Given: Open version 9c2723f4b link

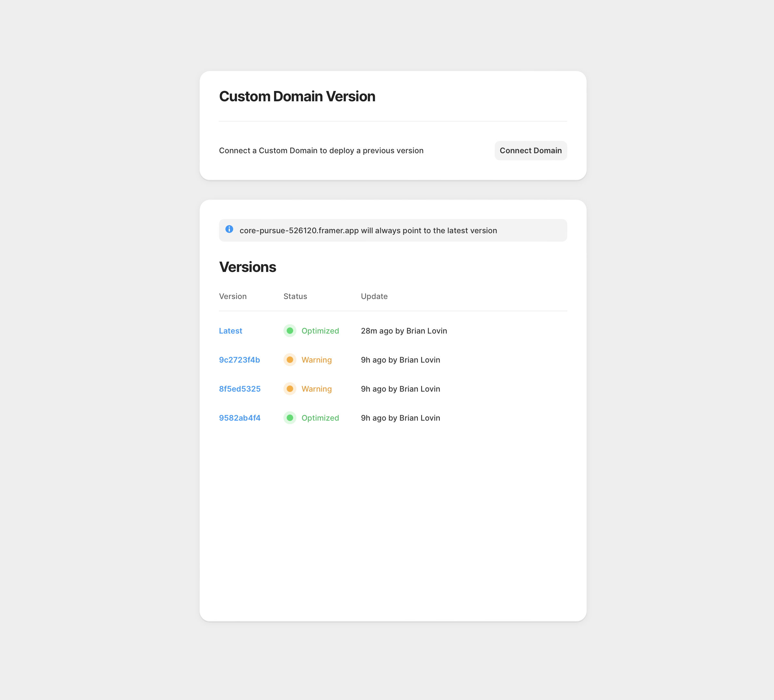Looking at the screenshot, I should point(239,360).
